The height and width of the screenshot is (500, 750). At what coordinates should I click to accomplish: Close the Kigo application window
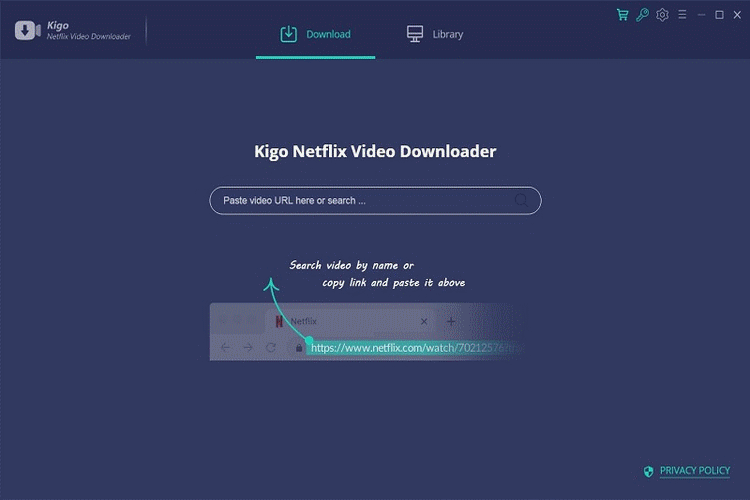pos(737,15)
